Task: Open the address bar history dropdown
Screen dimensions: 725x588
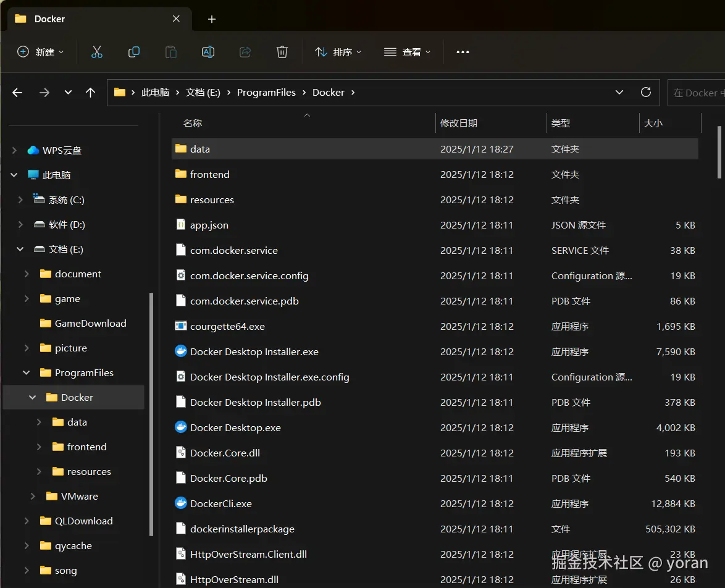Action: 619,93
